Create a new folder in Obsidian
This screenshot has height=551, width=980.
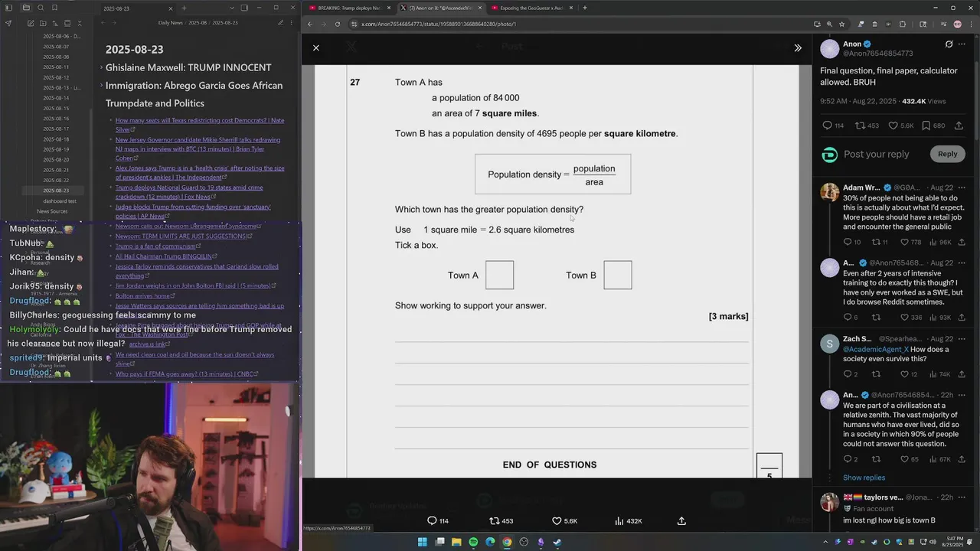(x=41, y=23)
